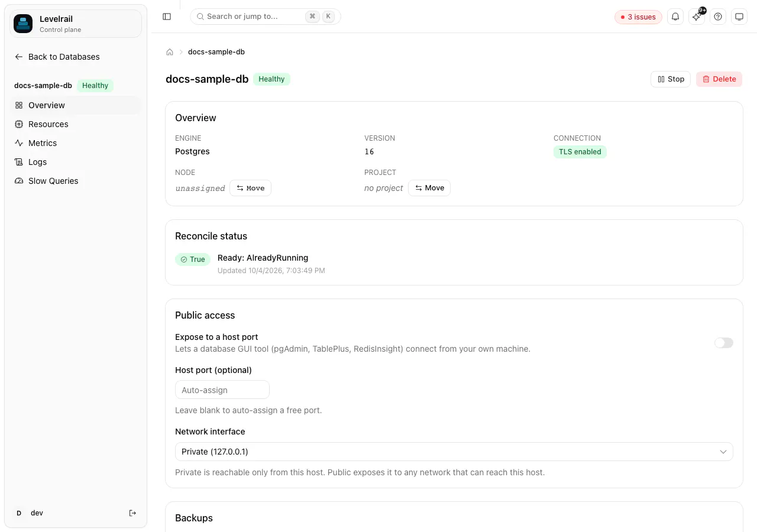Image resolution: width=757 pixels, height=532 pixels.
Task: Click the Host port input field
Action: click(x=222, y=390)
